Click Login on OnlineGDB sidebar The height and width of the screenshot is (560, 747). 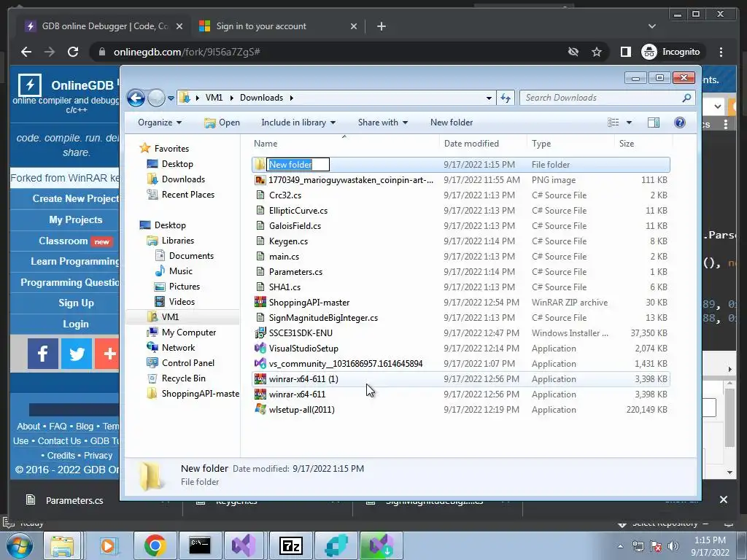(76, 324)
